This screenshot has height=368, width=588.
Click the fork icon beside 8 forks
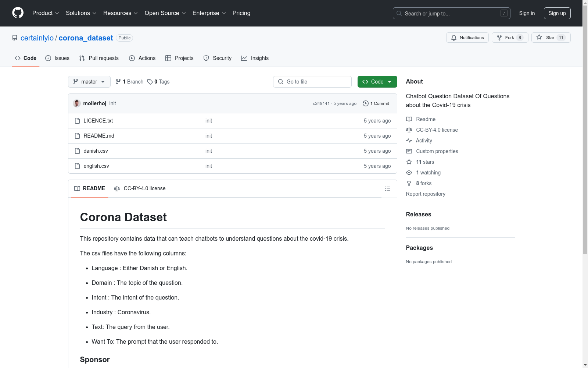coord(409,183)
